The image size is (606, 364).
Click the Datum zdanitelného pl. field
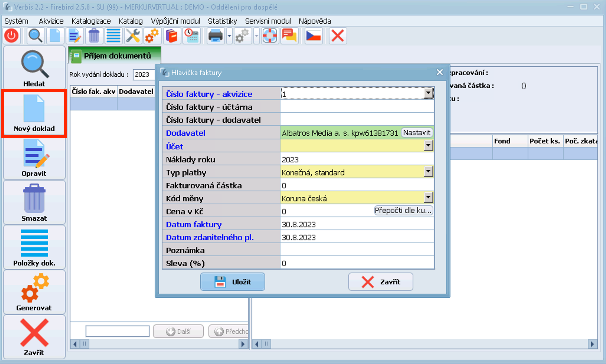pyautogui.click(x=357, y=237)
